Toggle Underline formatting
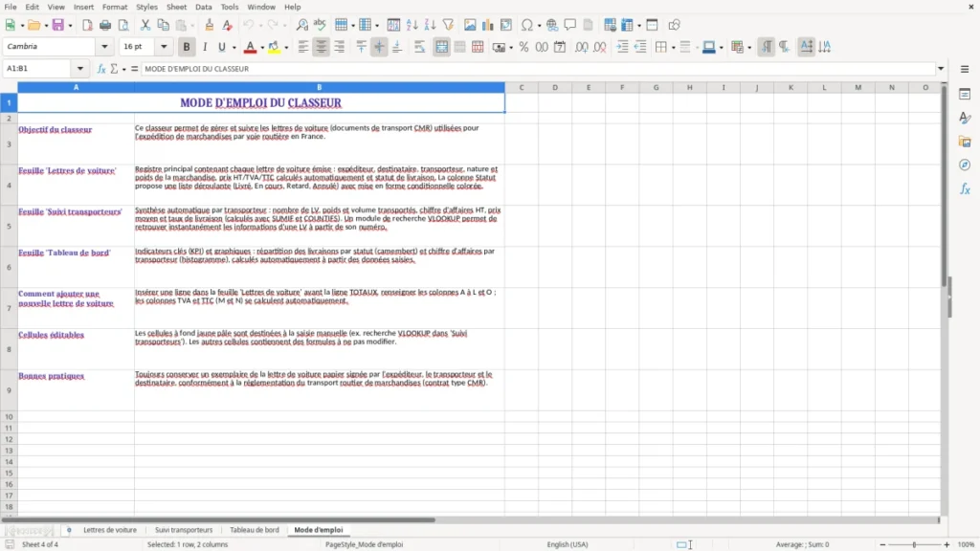 pyautogui.click(x=221, y=47)
